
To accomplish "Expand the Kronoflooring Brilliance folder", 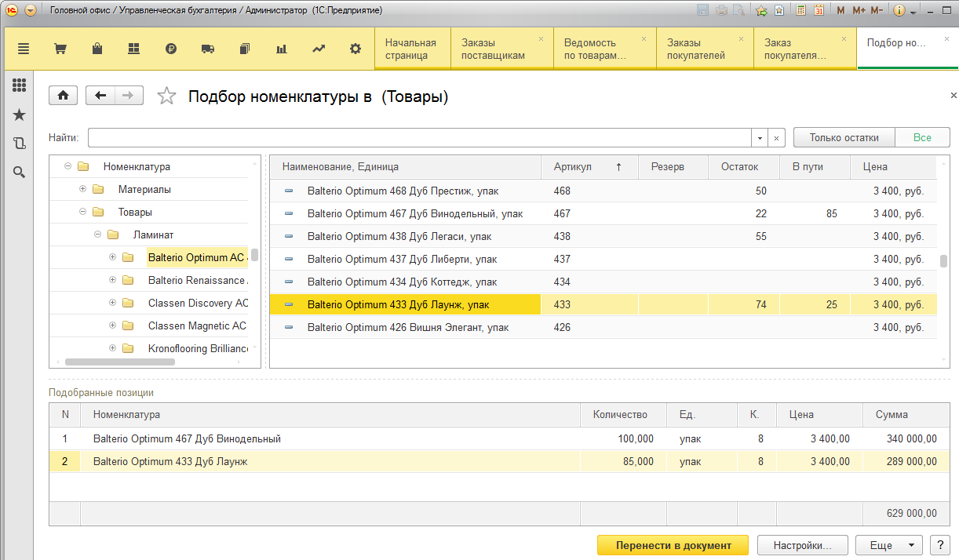I will (112, 348).
